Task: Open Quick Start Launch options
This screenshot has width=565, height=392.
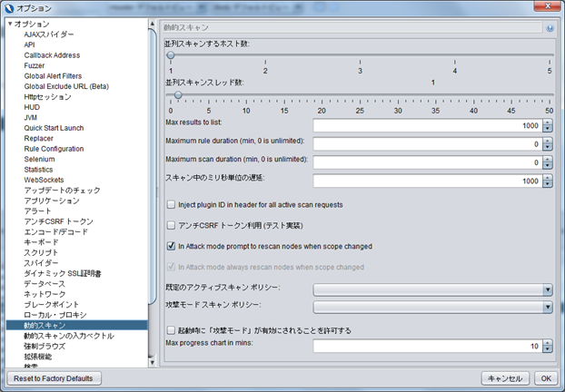Action: click(54, 128)
